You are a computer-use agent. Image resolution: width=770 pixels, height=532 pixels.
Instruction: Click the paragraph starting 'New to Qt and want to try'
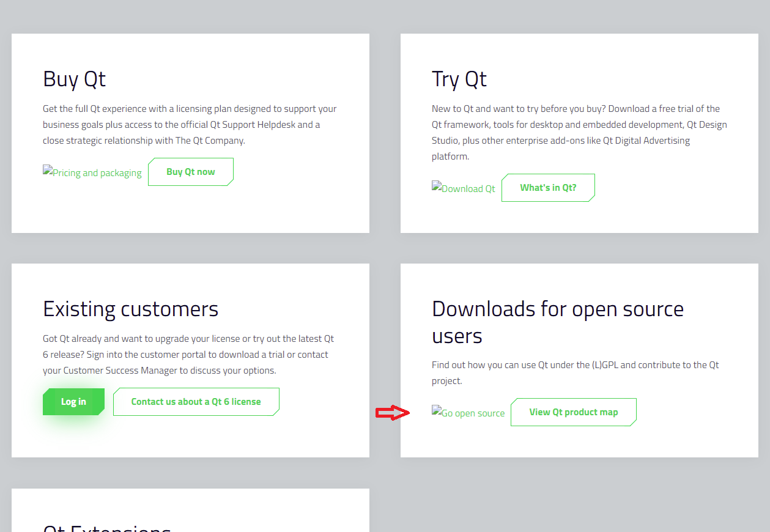[x=579, y=133]
